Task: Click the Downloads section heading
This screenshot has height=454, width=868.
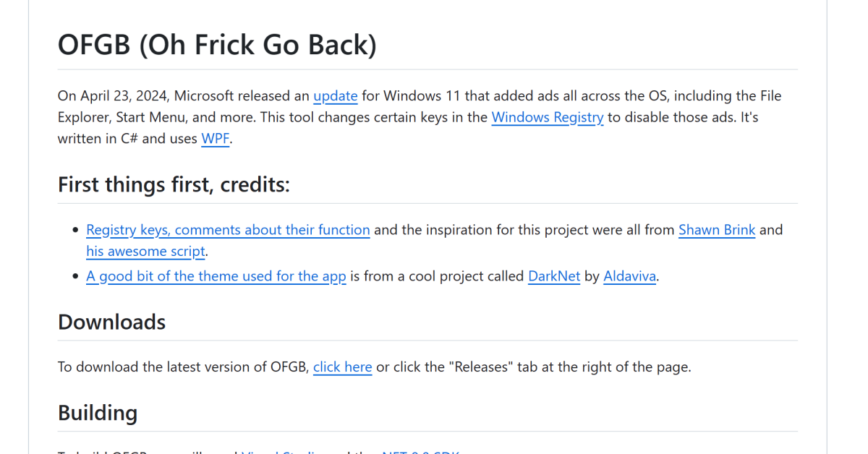Action: tap(111, 322)
